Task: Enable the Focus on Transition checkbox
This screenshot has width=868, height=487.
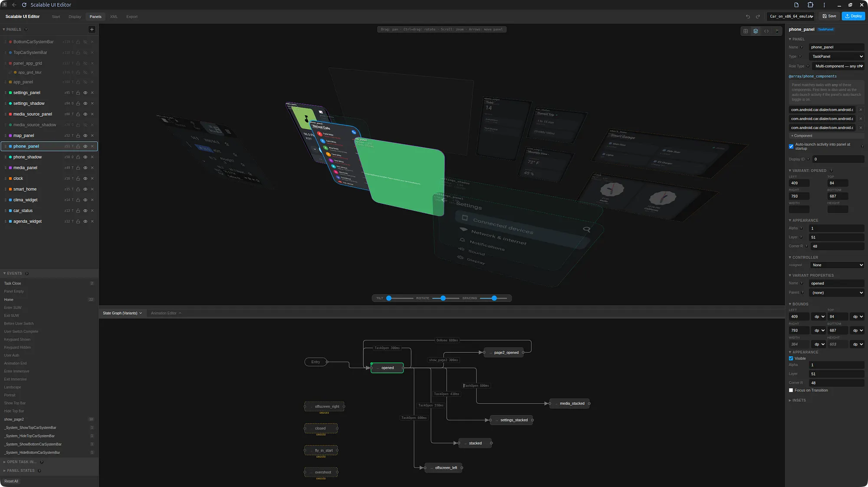Action: [x=791, y=390]
